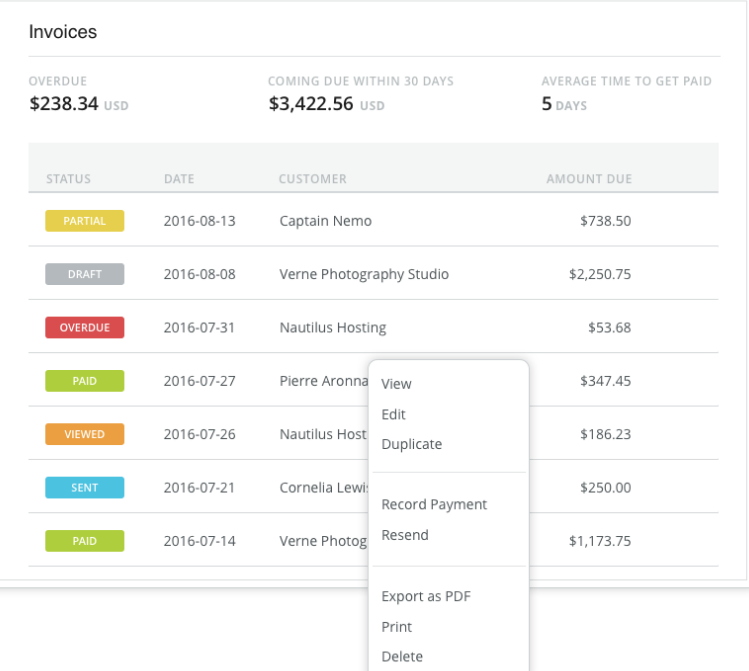Click the yellow PARTIAL status badge
The width and height of the screenshot is (749, 671).
85,221
